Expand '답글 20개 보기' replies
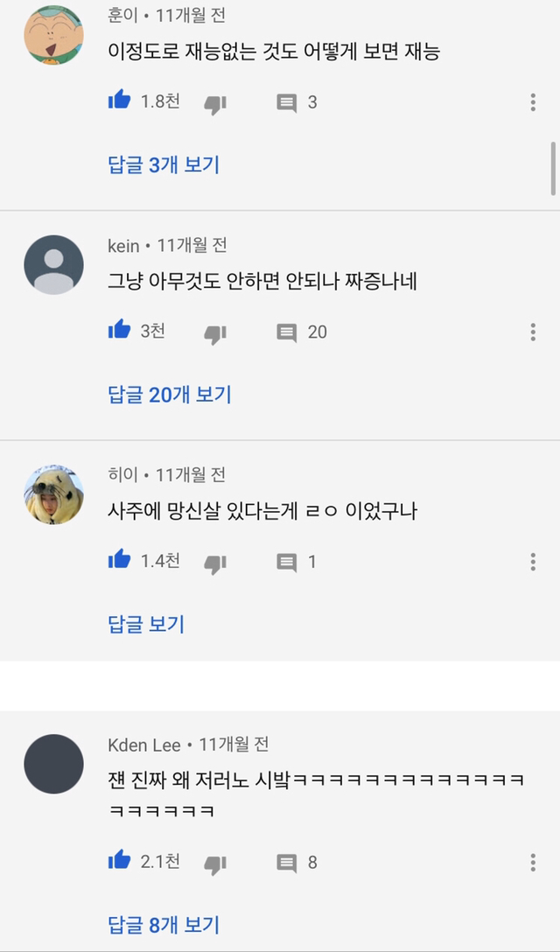Screen dimensions: 560x952 [x=170, y=395]
